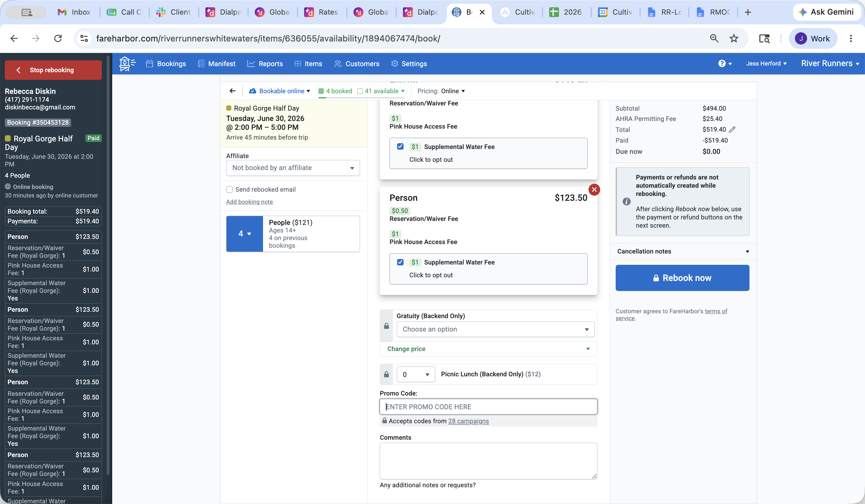Click the Stop rebooking button

(53, 70)
